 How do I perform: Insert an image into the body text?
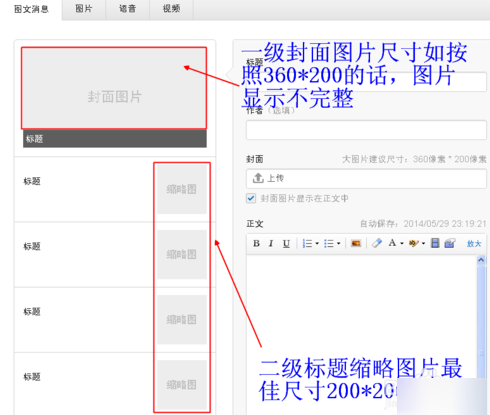pyautogui.click(x=356, y=244)
